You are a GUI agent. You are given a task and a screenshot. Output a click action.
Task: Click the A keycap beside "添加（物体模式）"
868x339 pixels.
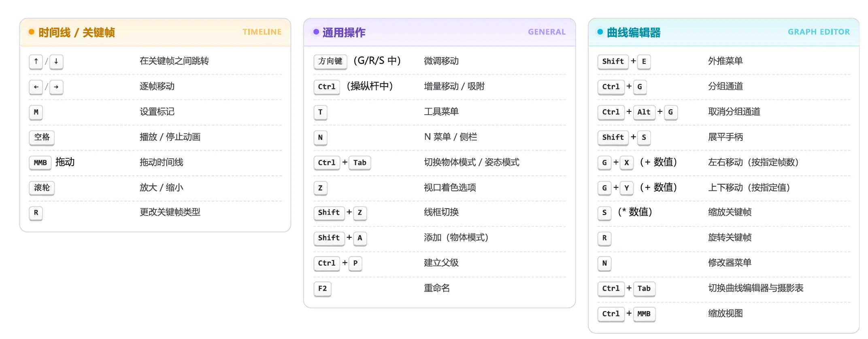point(360,238)
